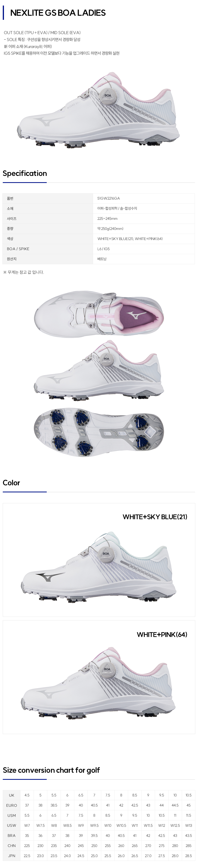Click the BOA dial on pink color shoe

pyautogui.click(x=107, y=669)
